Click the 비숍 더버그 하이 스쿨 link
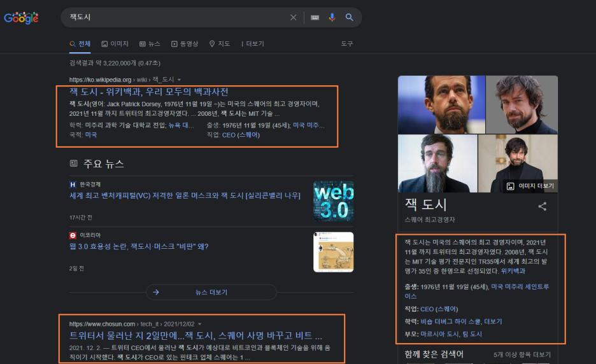 [450, 321]
